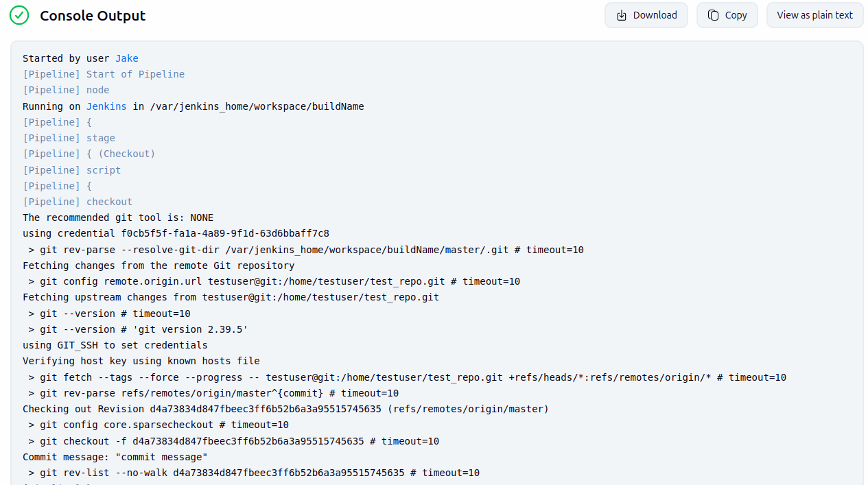Screen dimensions: 868x485
Task: Open user Jake's profile link
Action: [126, 58]
